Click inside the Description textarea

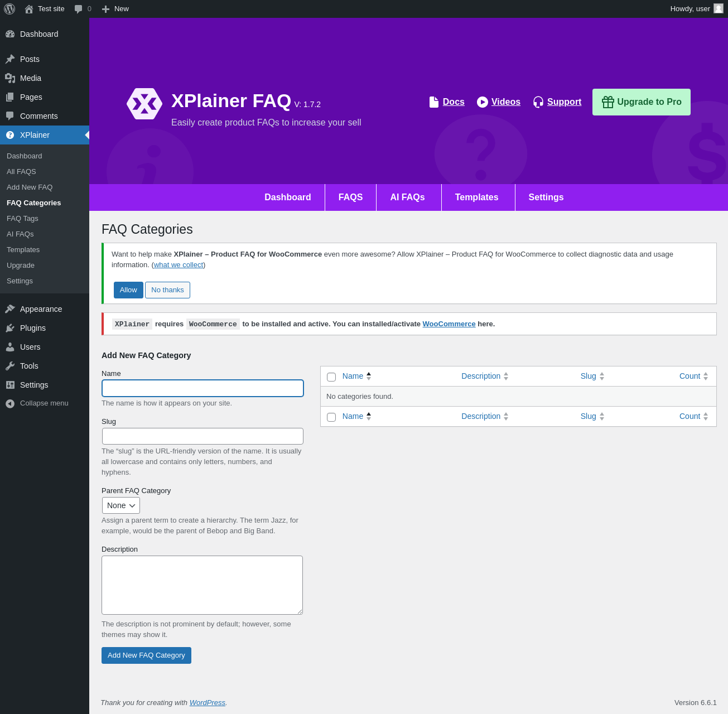pos(202,585)
